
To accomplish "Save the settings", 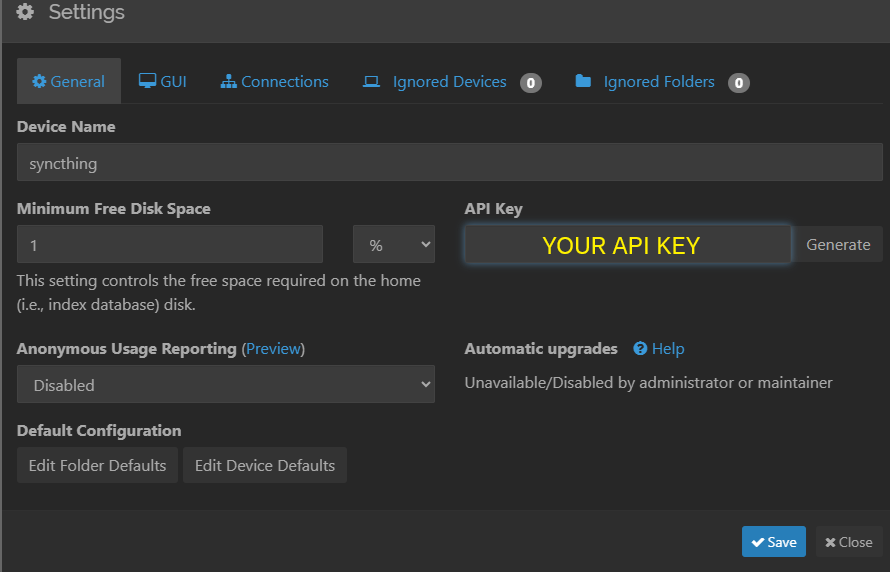I will tap(774, 542).
